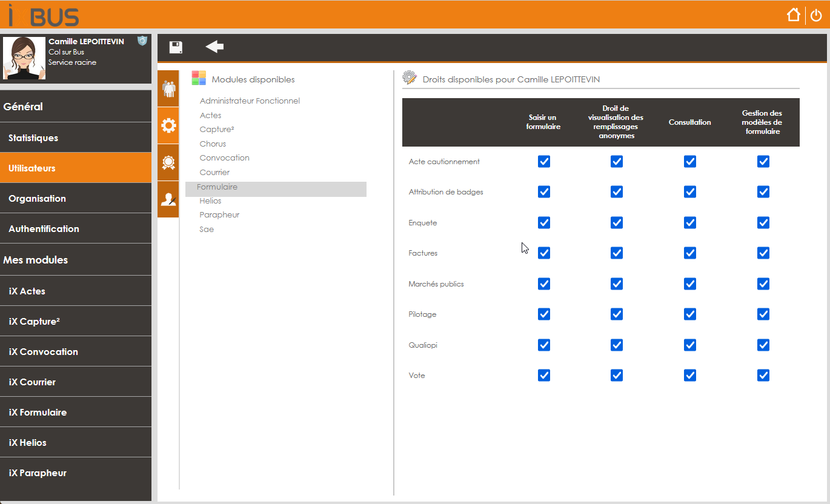830x504 pixels.
Task: Open the people group side tab
Action: coord(168,89)
